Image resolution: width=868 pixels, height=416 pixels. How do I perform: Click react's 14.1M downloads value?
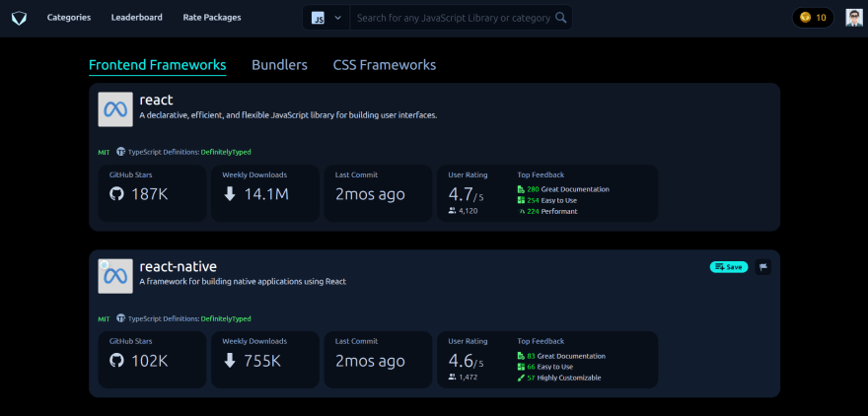click(266, 194)
